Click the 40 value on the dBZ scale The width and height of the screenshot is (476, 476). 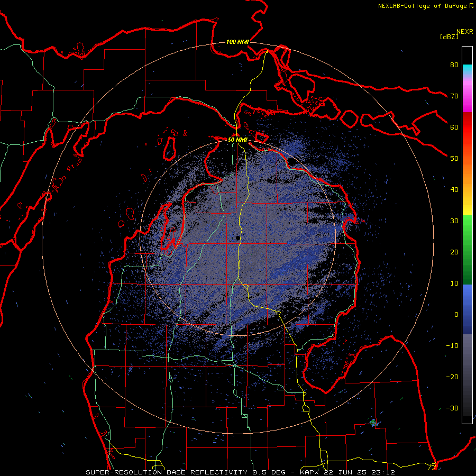point(454,190)
